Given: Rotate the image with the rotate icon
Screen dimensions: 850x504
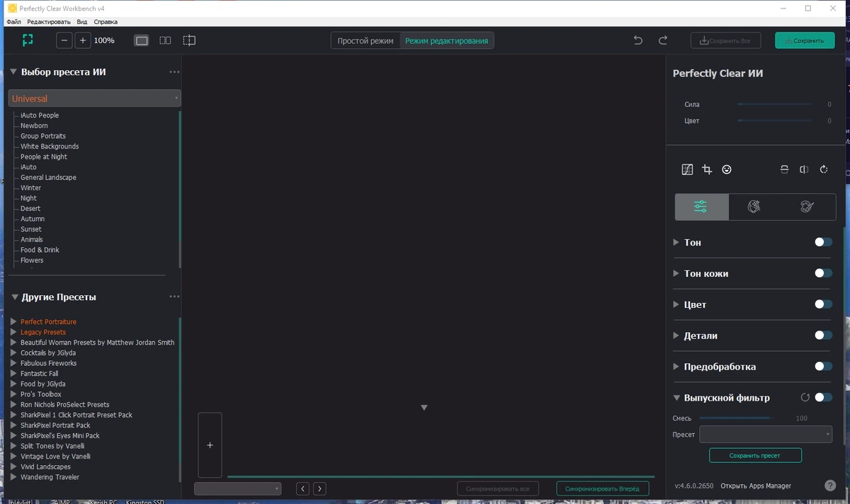Looking at the screenshot, I should click(x=824, y=169).
